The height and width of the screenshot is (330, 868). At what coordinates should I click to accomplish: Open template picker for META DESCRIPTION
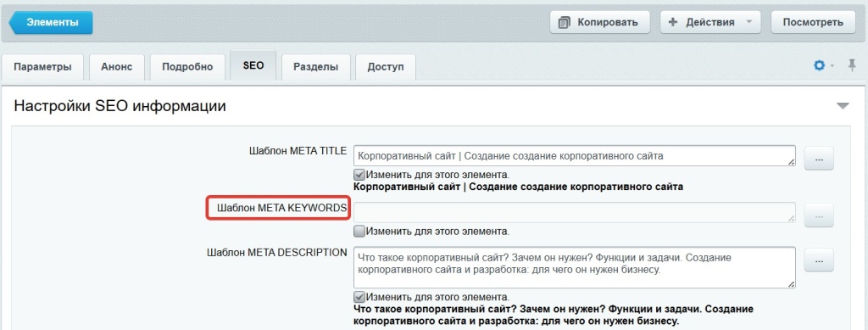[x=819, y=260]
